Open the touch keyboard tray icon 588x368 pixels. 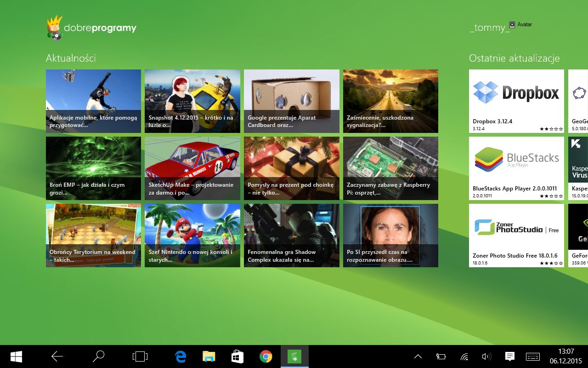pyautogui.click(x=533, y=356)
